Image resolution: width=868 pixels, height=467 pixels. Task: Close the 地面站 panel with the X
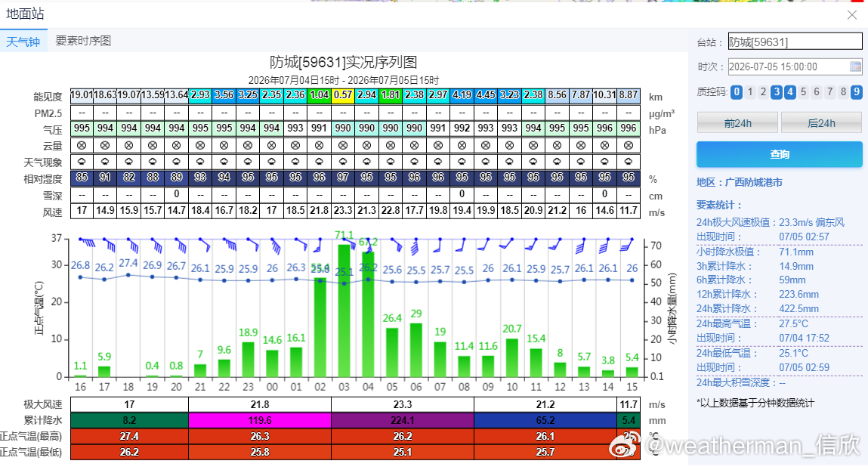[x=852, y=15]
